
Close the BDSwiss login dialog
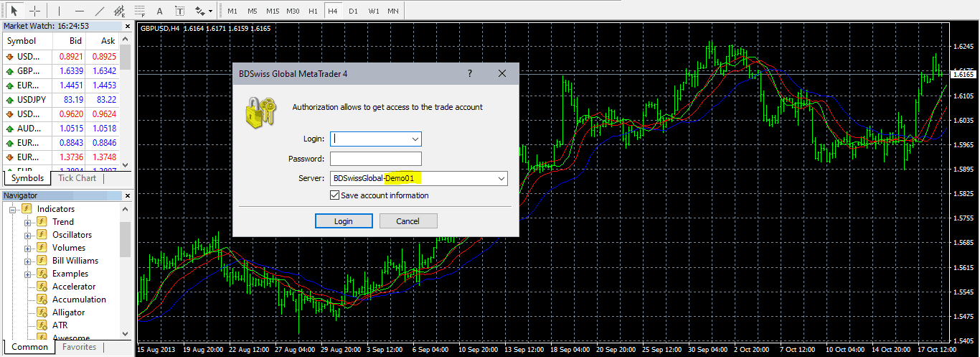(502, 73)
